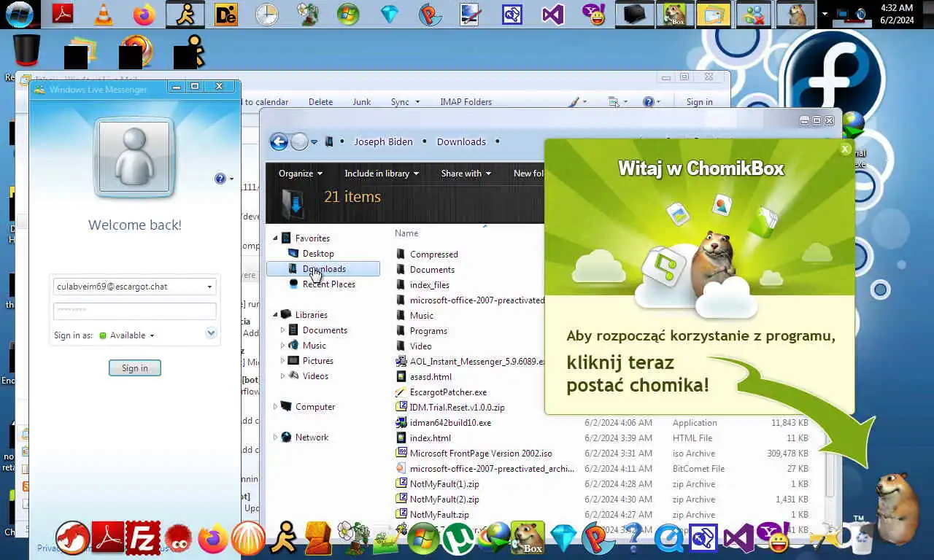Open Visual Studio from the bottom dock
The image size is (934, 560).
739,540
